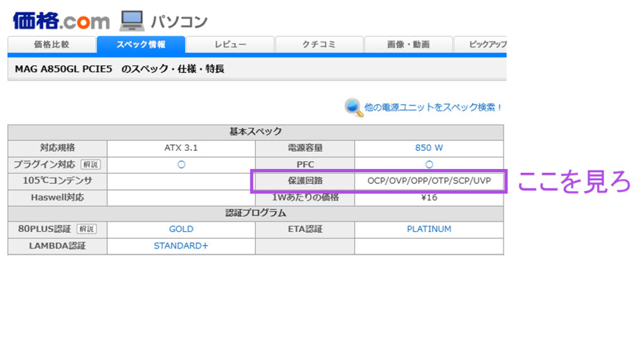Click the 対応規格 label cell
The width and height of the screenshot is (644, 338).
pyautogui.click(x=57, y=148)
